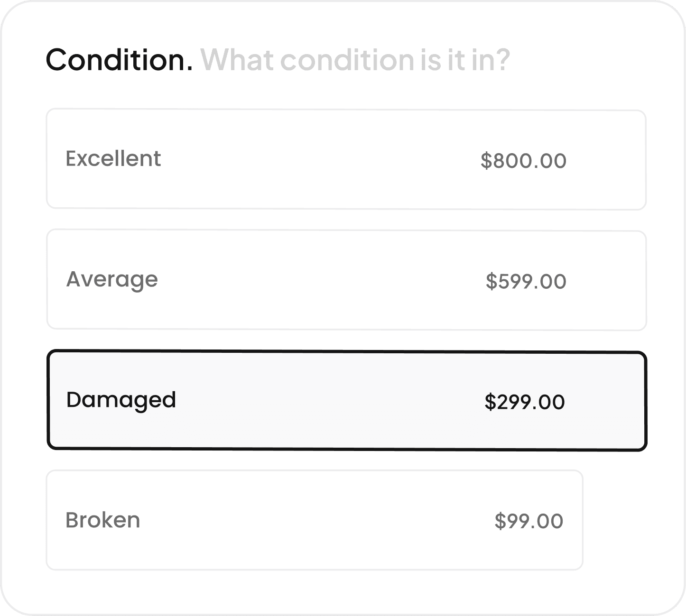686x616 pixels.
Task: Click the $99.00 price
Action: 528,521
